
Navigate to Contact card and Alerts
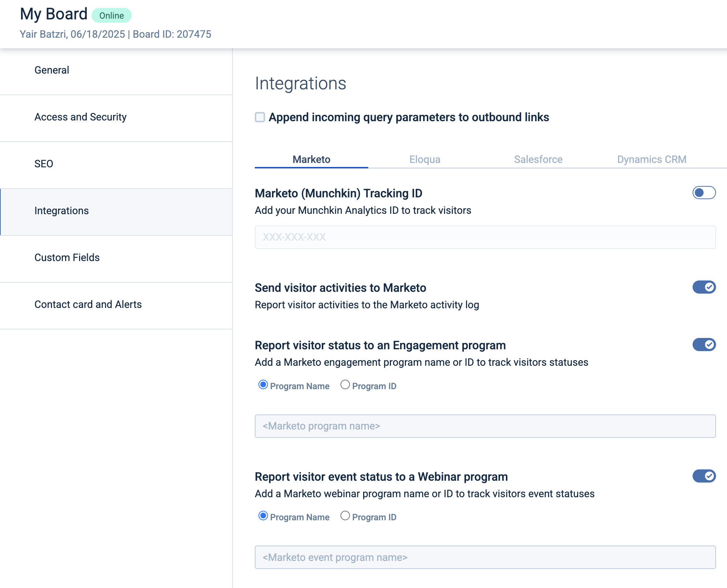pyautogui.click(x=88, y=304)
